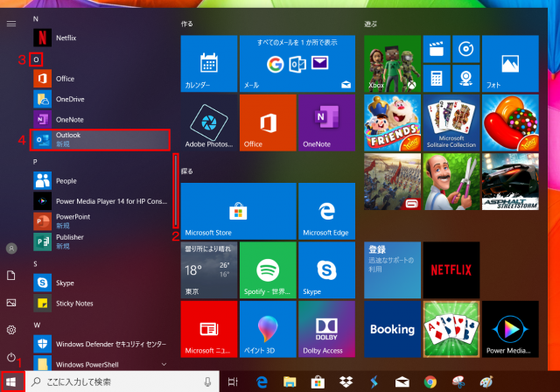Launch Sticky Notes from the app list
Screen dimensions: 560x392
click(x=74, y=303)
